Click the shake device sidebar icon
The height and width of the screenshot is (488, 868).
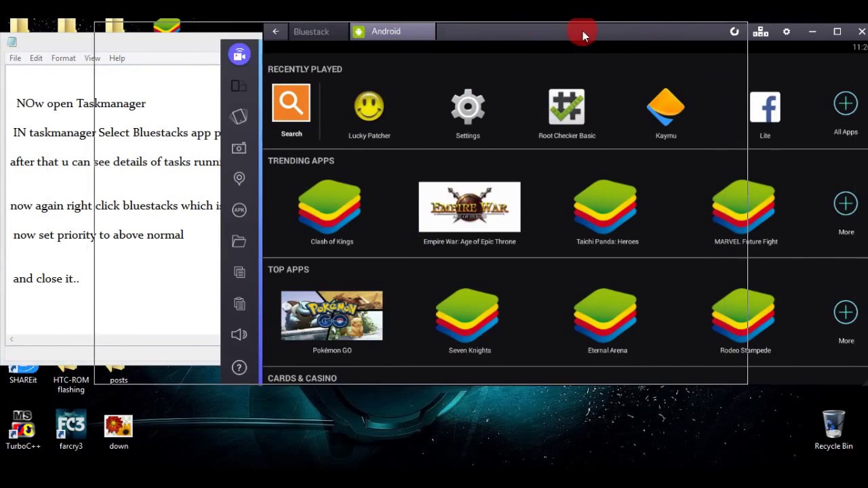[x=239, y=117]
